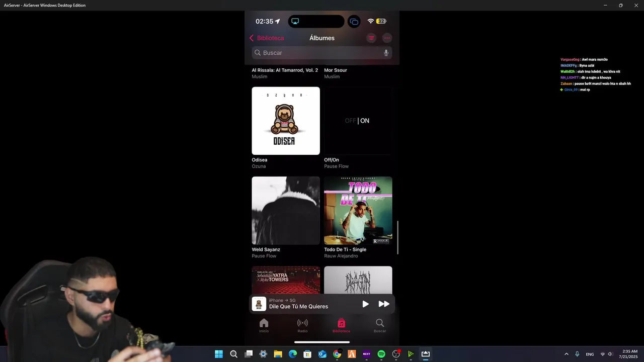This screenshot has width=644, height=362.
Task: Open the Sebastián Yatra x Myke Towers cover
Action: pyautogui.click(x=286, y=280)
